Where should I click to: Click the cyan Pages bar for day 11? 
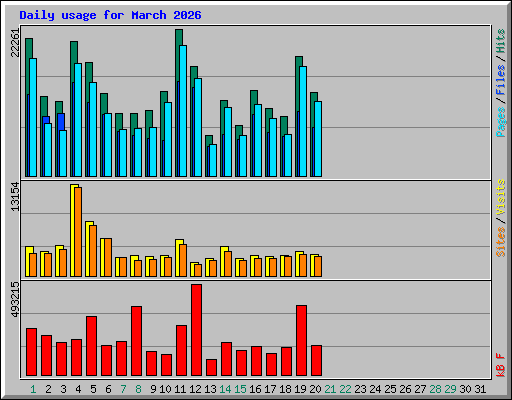pos(183,111)
